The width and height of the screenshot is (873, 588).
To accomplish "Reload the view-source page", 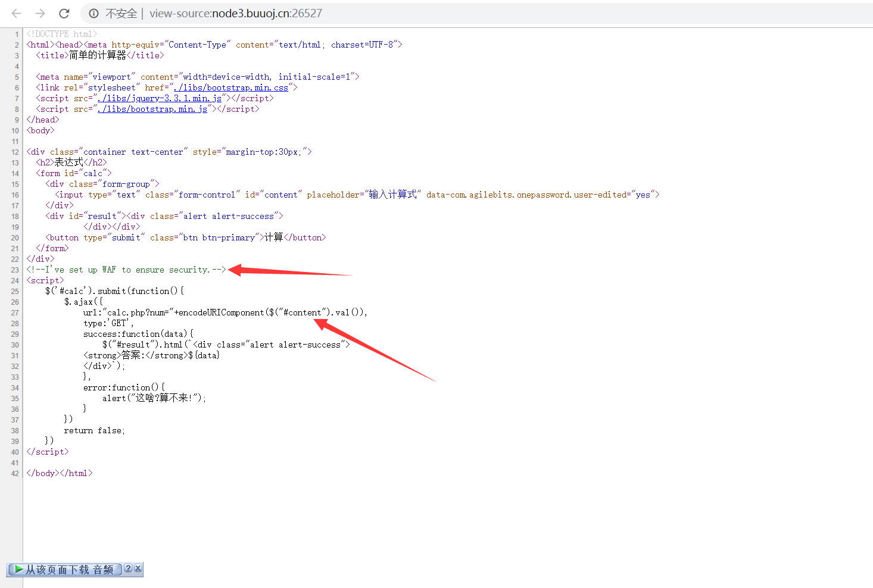I will point(64,13).
